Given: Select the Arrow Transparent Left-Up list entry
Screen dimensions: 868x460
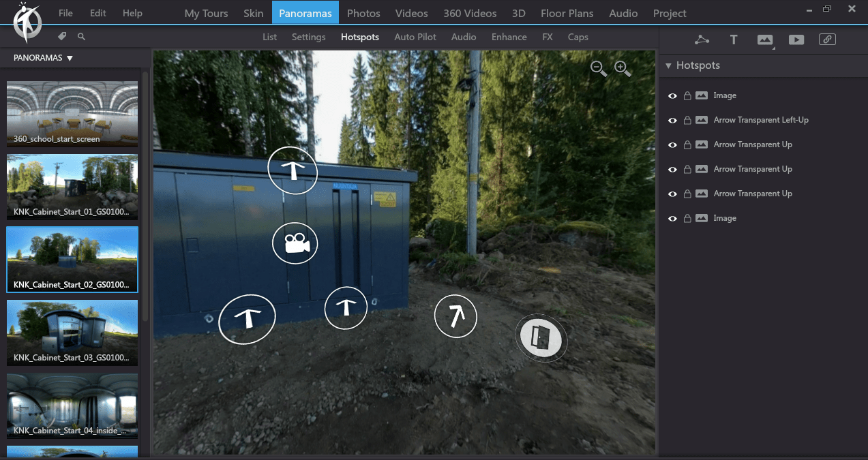Looking at the screenshot, I should pyautogui.click(x=761, y=120).
